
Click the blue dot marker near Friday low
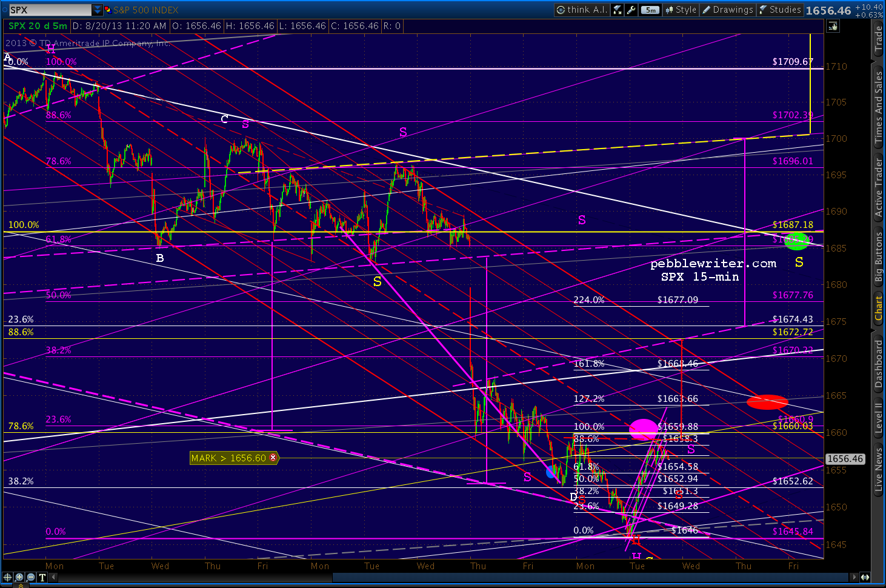coord(551,472)
